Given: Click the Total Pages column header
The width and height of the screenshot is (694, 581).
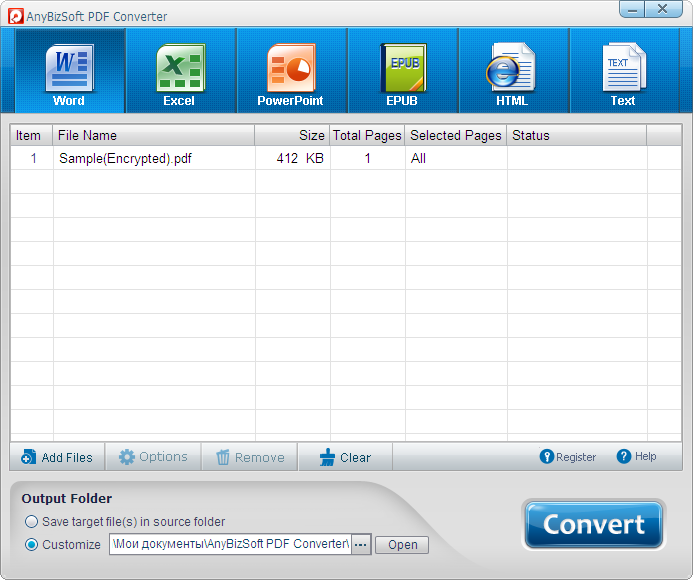Looking at the screenshot, I should click(x=367, y=135).
